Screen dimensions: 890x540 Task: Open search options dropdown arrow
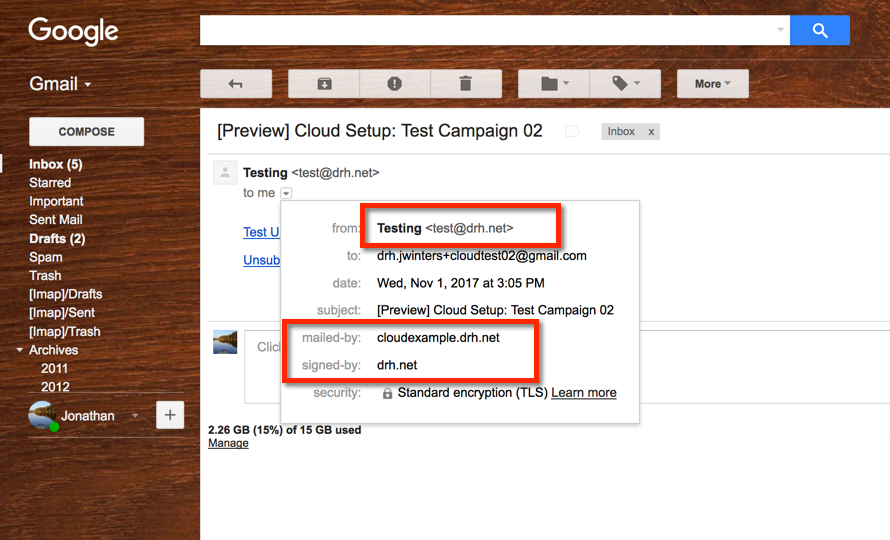[780, 30]
